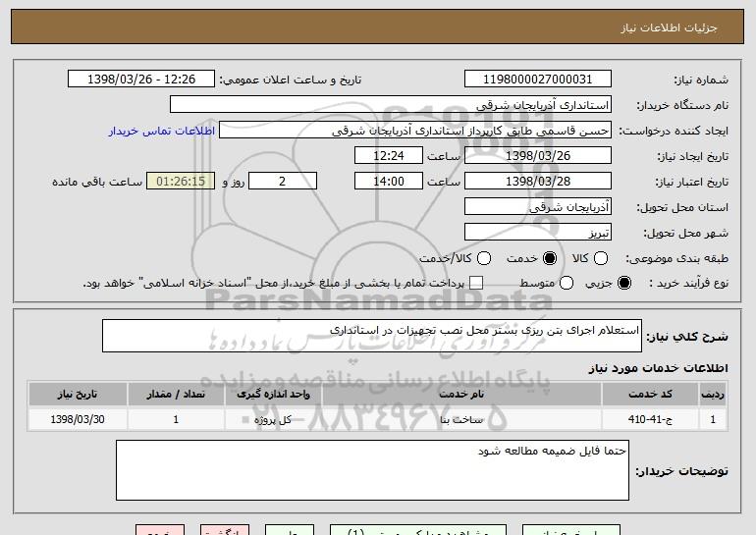Screen dimensions: 756x535
Task: Select the کالا radio button
Action: 601,258
